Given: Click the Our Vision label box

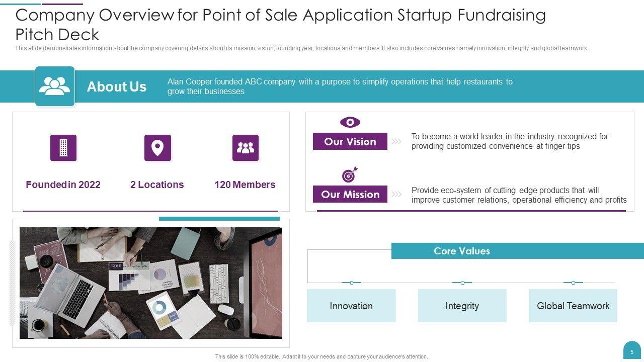Looking at the screenshot, I should pyautogui.click(x=350, y=142).
